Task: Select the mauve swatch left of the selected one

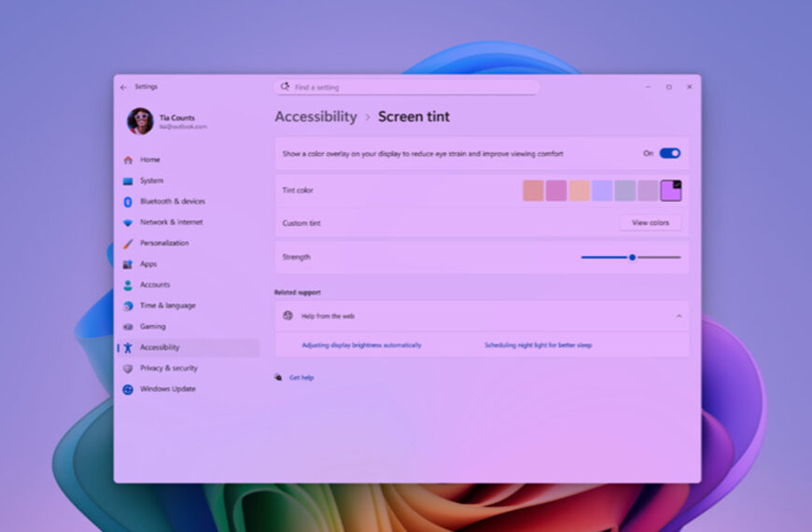Action: click(x=648, y=190)
